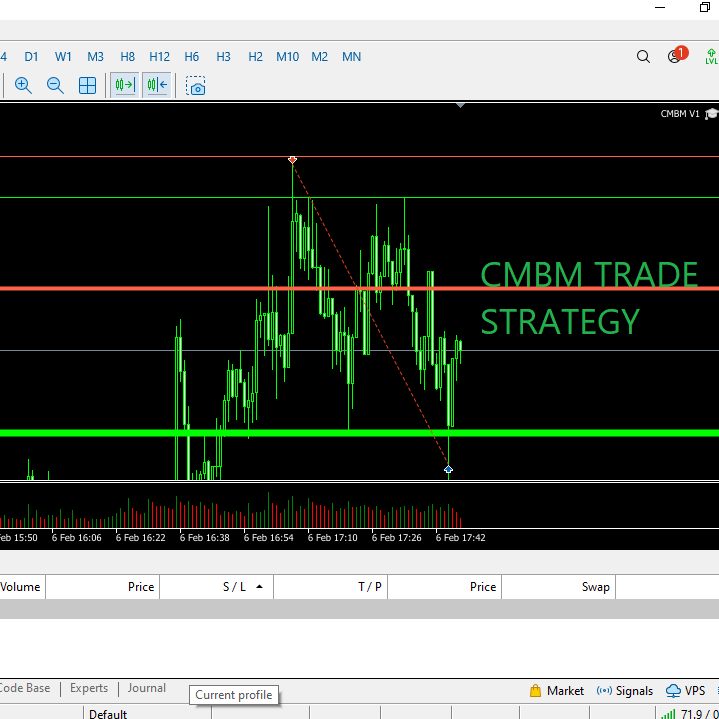Open Signals with the broadcast icon
This screenshot has width=719, height=719.
coord(625,691)
